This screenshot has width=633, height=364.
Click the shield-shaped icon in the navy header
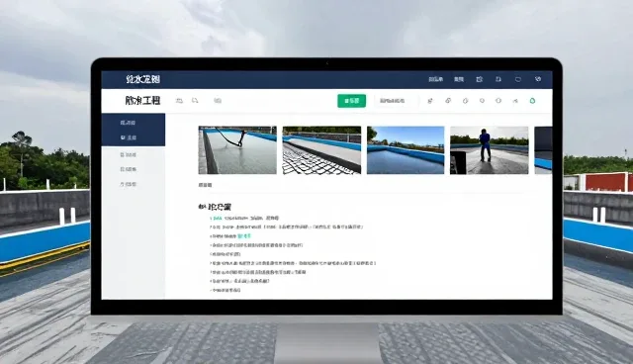pos(518,79)
